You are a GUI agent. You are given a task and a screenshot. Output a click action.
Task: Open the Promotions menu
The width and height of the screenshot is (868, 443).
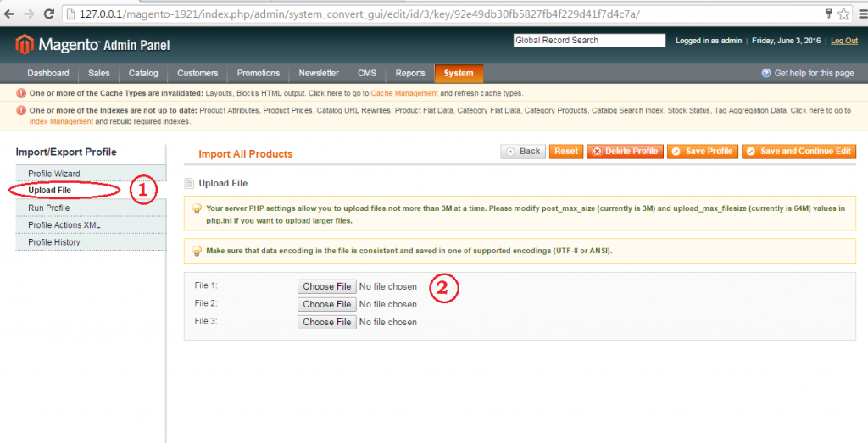coord(259,73)
